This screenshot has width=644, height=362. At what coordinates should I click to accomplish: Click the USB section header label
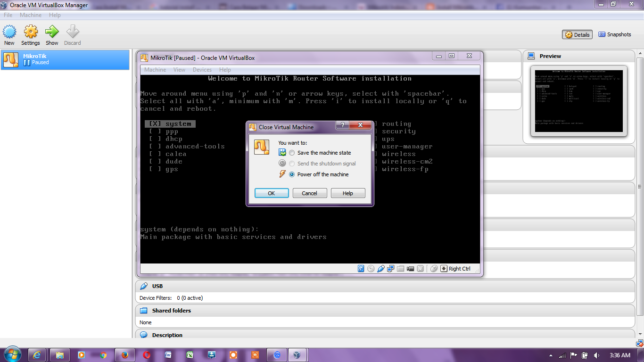tap(157, 286)
